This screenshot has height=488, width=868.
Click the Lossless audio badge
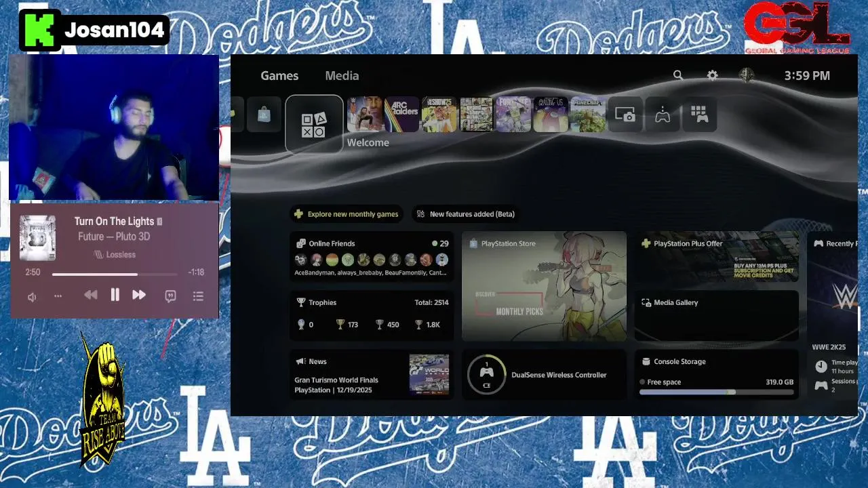coord(115,254)
